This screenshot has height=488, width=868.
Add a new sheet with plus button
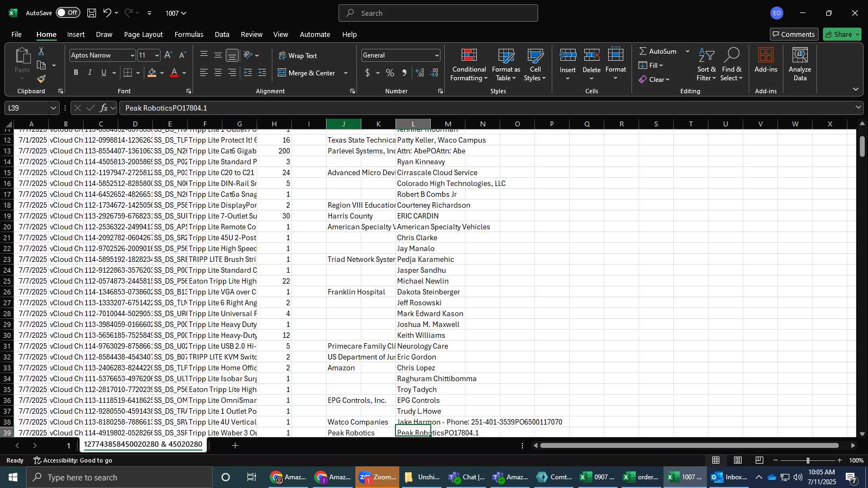click(235, 445)
